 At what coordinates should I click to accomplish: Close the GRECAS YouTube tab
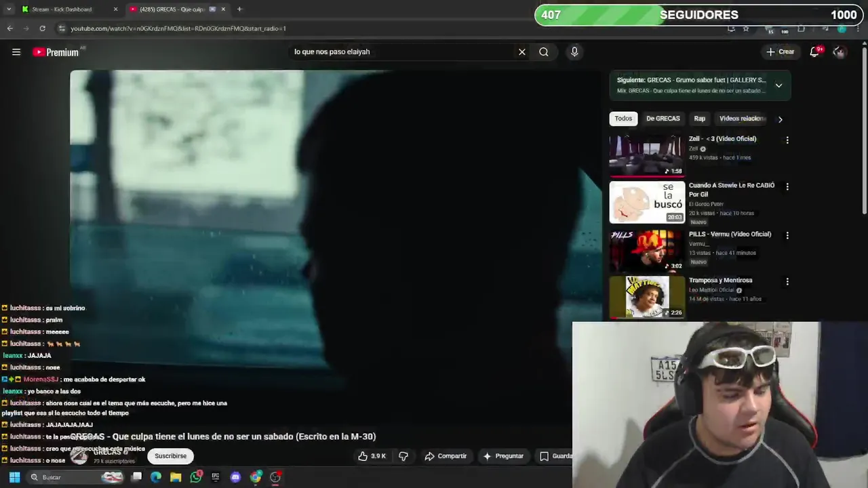(x=223, y=9)
